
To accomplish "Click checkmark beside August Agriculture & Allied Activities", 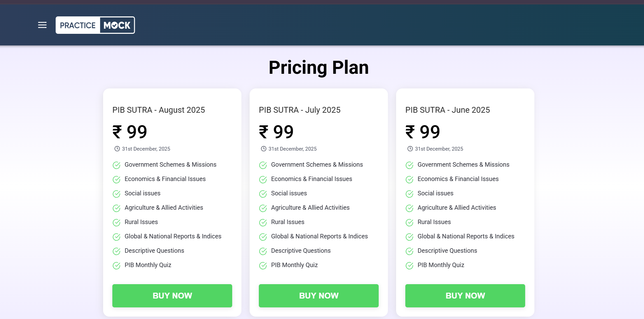I will coord(116,208).
